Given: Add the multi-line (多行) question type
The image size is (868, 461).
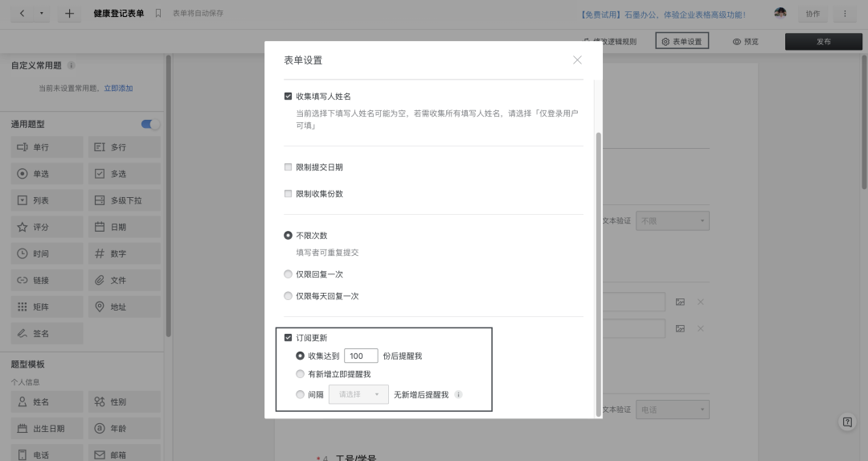Looking at the screenshot, I should tap(124, 147).
